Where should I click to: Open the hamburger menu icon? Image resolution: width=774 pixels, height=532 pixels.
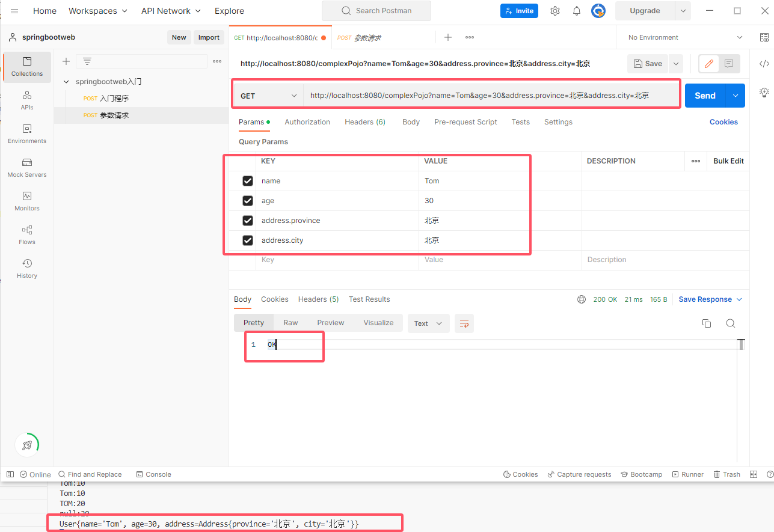tap(14, 11)
